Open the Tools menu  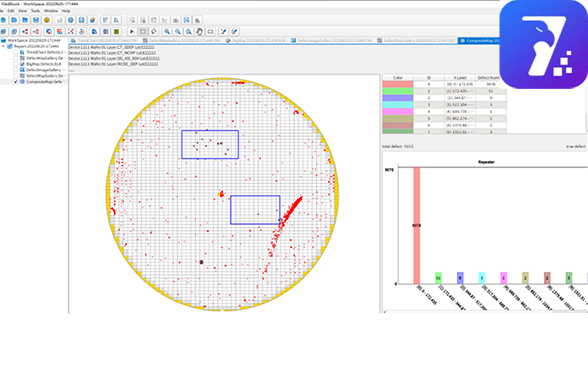tap(35, 11)
